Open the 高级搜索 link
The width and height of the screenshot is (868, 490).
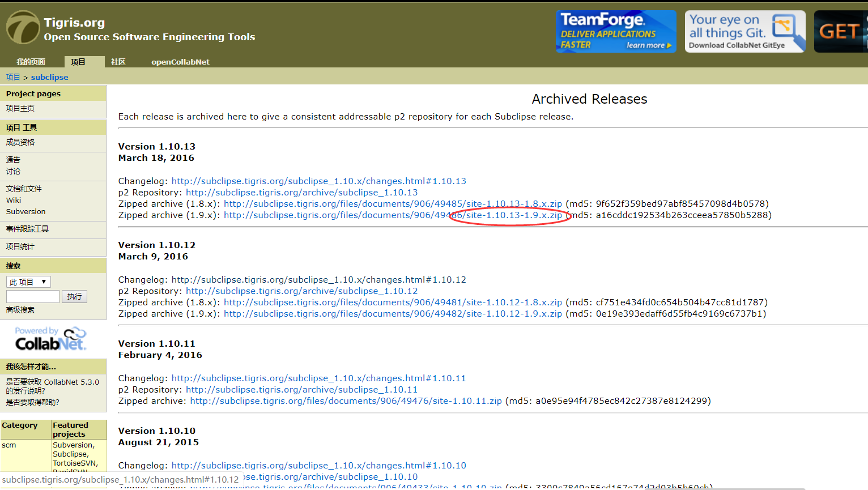tap(20, 310)
